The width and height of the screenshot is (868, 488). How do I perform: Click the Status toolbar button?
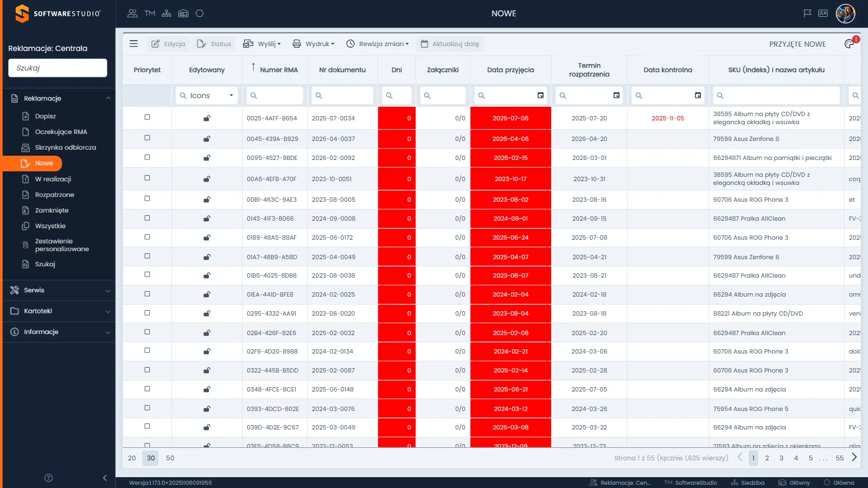click(x=214, y=44)
